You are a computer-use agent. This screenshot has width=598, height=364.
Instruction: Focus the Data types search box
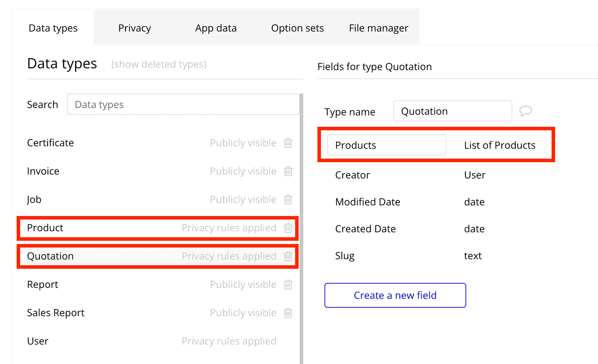click(183, 104)
